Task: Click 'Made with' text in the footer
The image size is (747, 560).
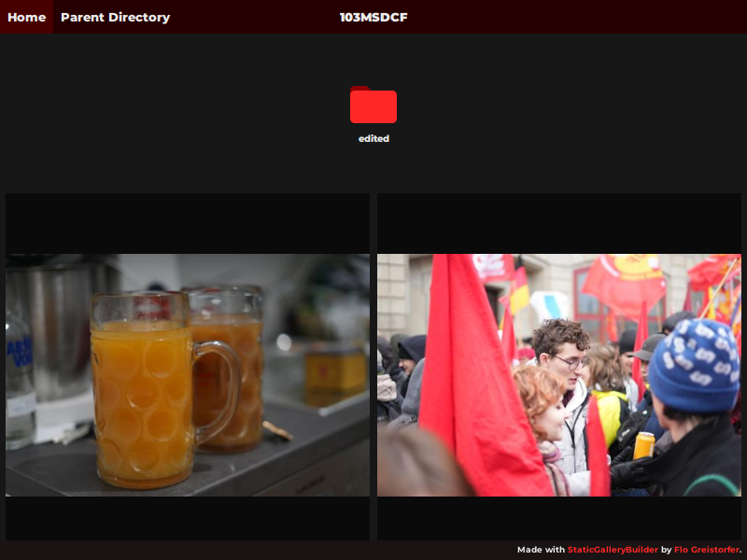Action: 539,550
